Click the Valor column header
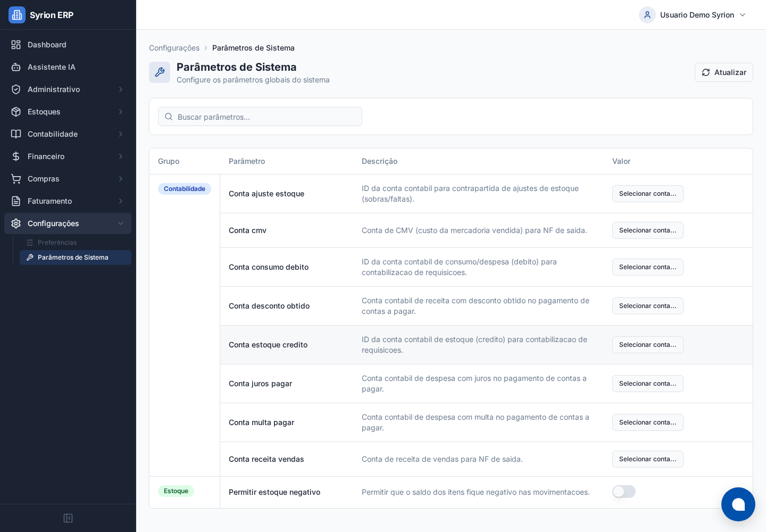The height and width of the screenshot is (532, 766). point(621,161)
